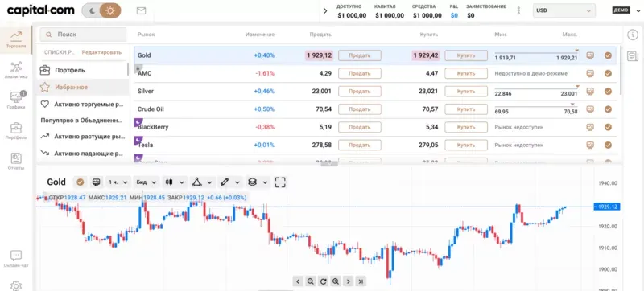Screen dimensions: 644x291
Task: Open the Торговля sidebar section
Action: point(16,39)
